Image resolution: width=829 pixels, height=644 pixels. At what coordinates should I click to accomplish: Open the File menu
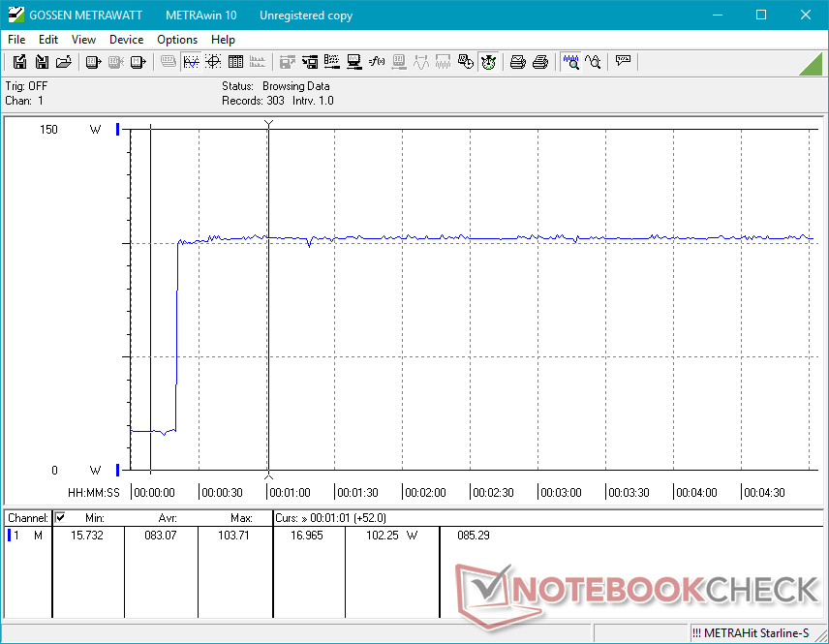[x=16, y=40]
